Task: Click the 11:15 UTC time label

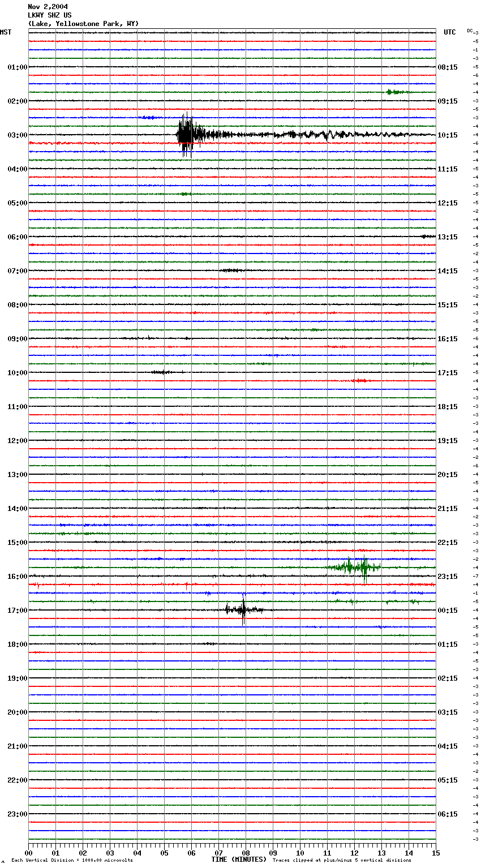Action: (x=448, y=169)
